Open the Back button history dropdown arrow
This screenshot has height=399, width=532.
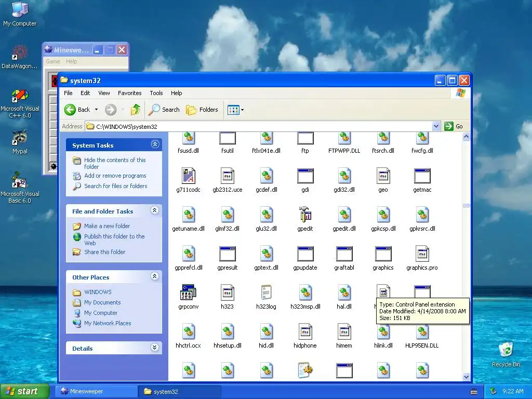(96, 110)
